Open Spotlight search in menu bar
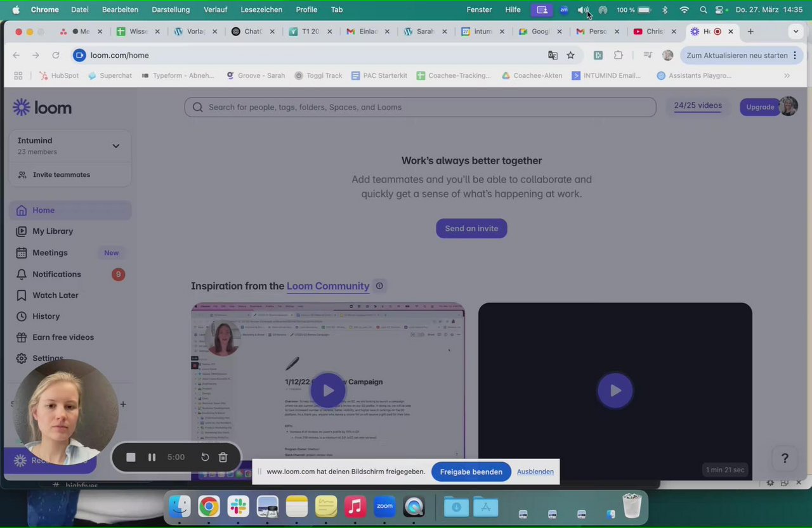This screenshot has width=812, height=528. 703,10
